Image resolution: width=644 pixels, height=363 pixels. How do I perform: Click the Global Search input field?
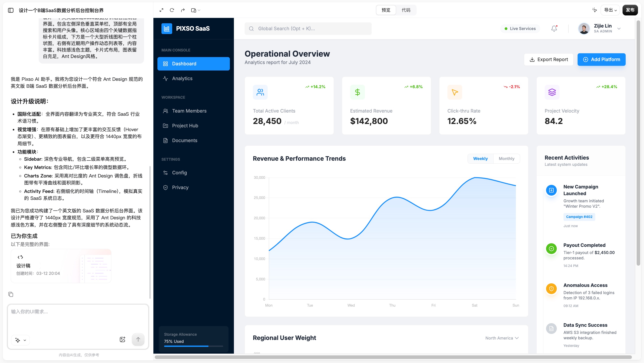click(x=308, y=28)
